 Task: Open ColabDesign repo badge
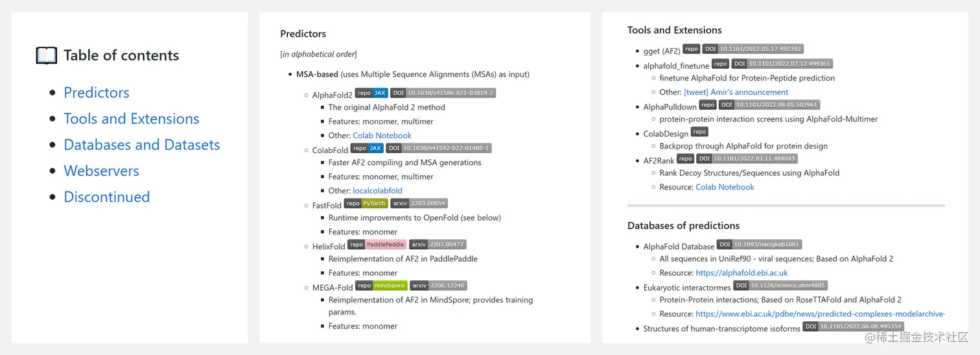[x=699, y=132]
